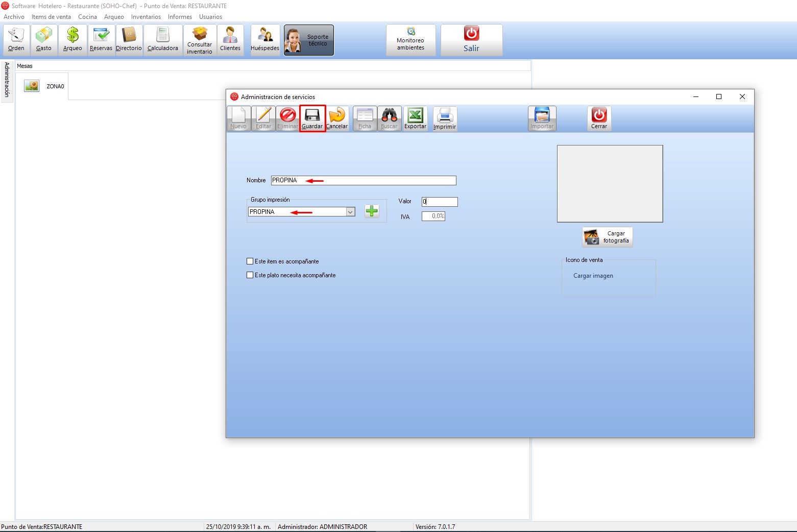Open the Informes menu
This screenshot has height=532, width=797.
tap(180, 17)
